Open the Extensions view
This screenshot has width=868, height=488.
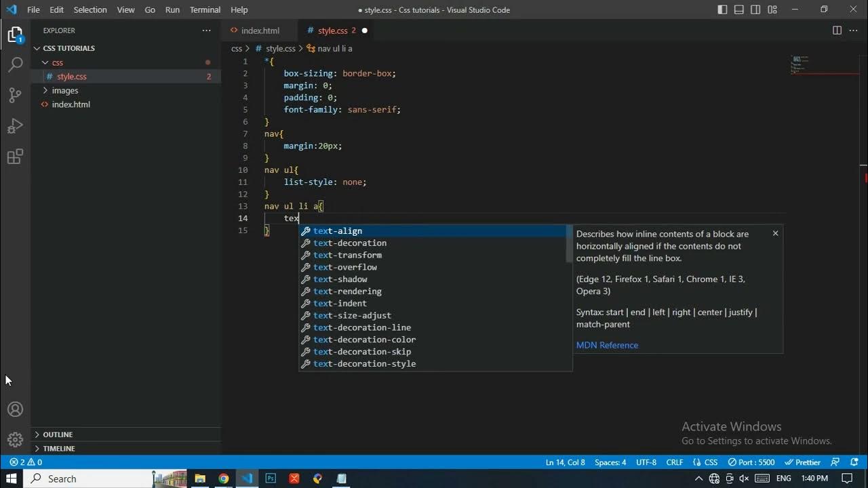[x=15, y=157]
